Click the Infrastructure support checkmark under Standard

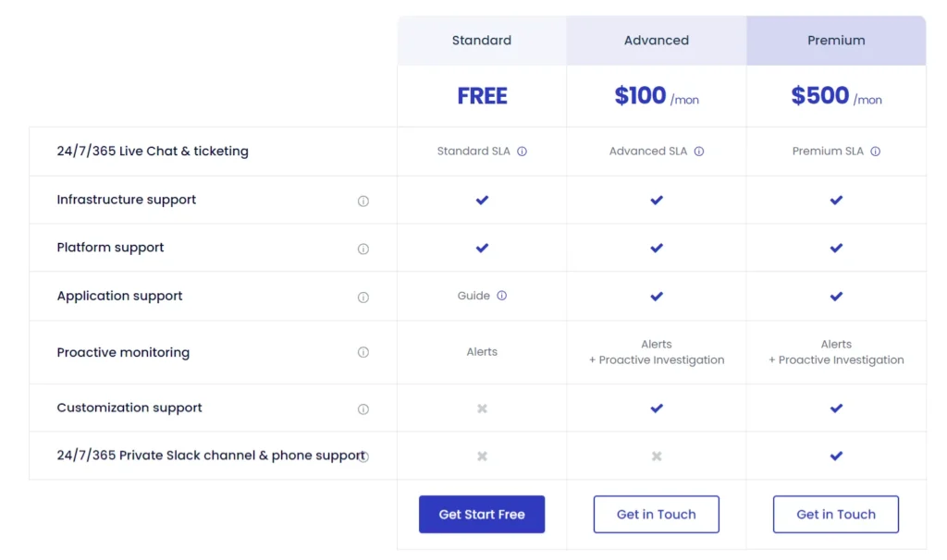pos(482,198)
